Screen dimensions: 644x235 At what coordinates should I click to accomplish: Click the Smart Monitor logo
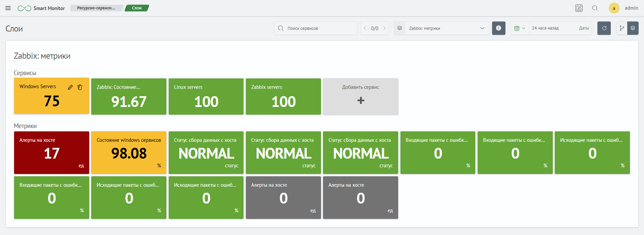41,8
